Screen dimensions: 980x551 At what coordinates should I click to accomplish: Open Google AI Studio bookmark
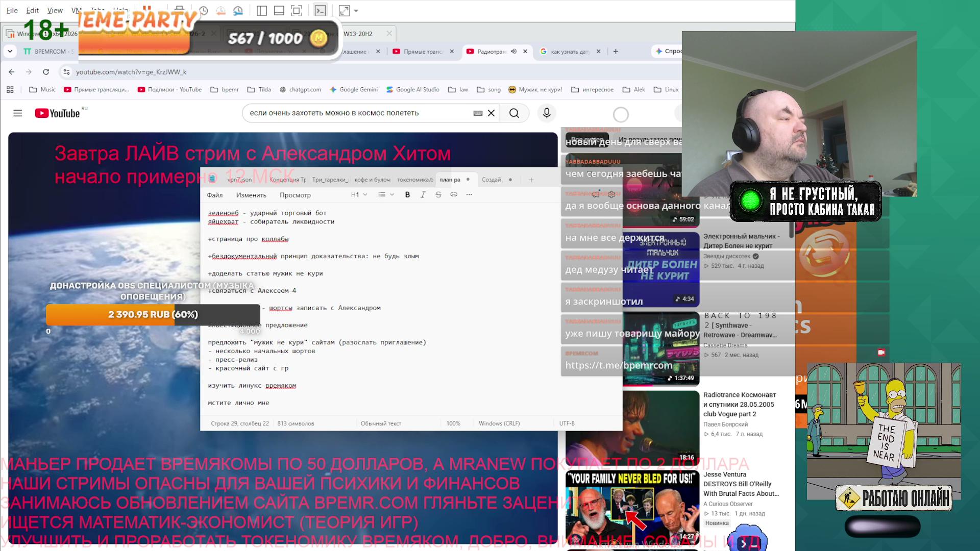pos(413,90)
